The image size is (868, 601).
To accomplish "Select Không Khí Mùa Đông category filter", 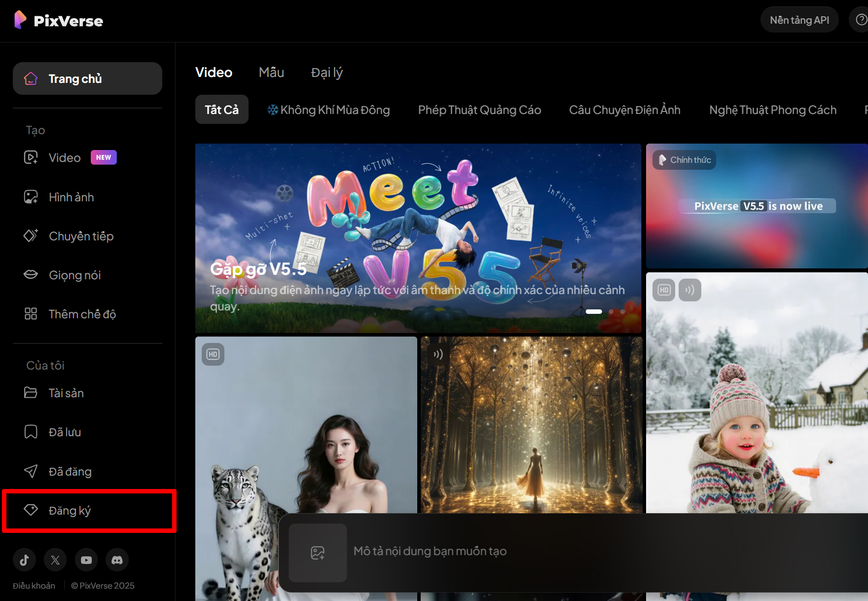I will pos(328,110).
